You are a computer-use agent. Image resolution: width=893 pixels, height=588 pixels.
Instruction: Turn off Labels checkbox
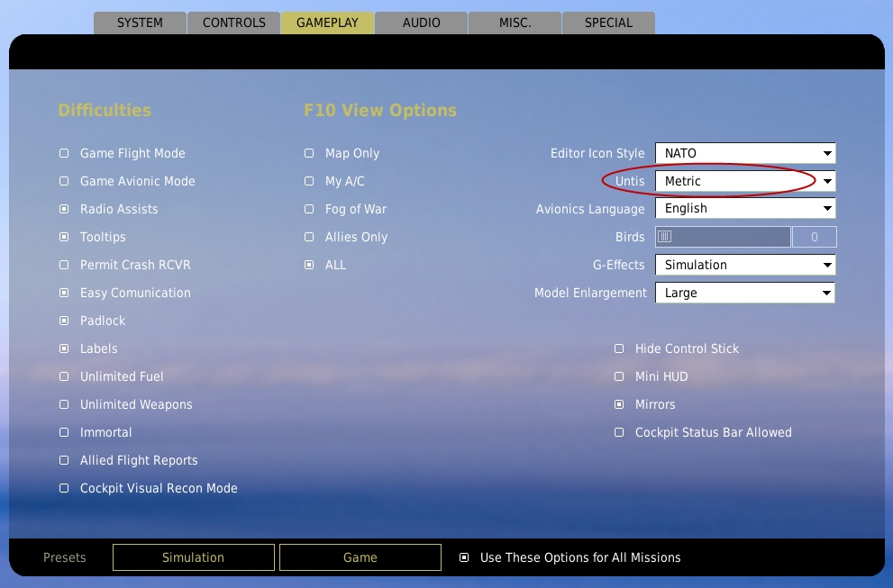[64, 348]
